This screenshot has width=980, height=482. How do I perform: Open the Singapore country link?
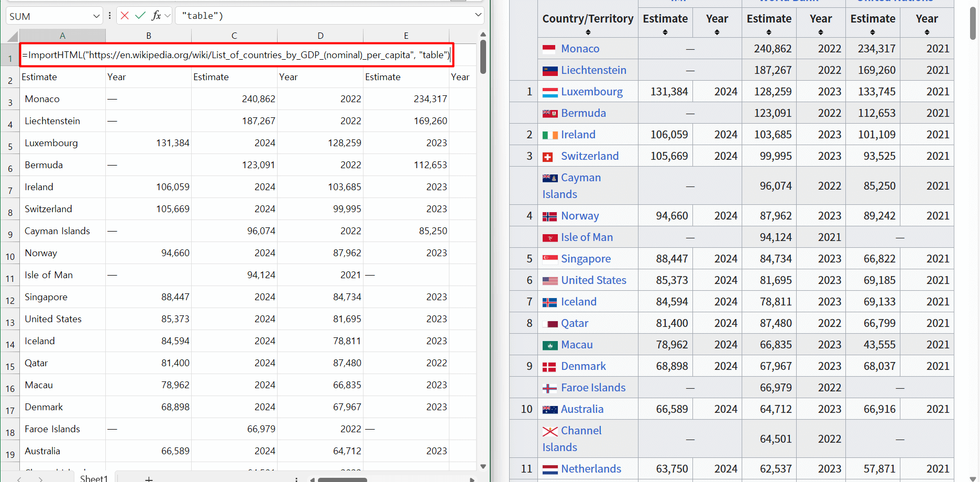[x=586, y=259]
